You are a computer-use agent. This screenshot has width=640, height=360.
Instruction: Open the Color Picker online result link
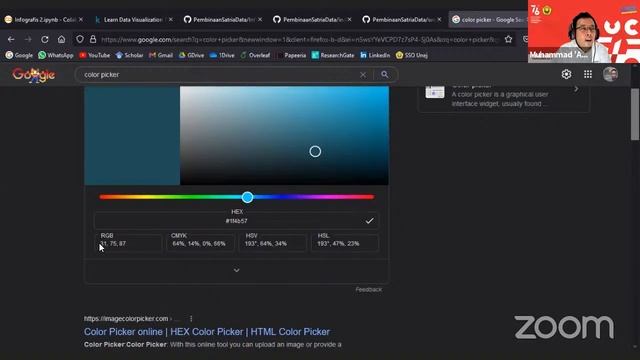(207, 332)
